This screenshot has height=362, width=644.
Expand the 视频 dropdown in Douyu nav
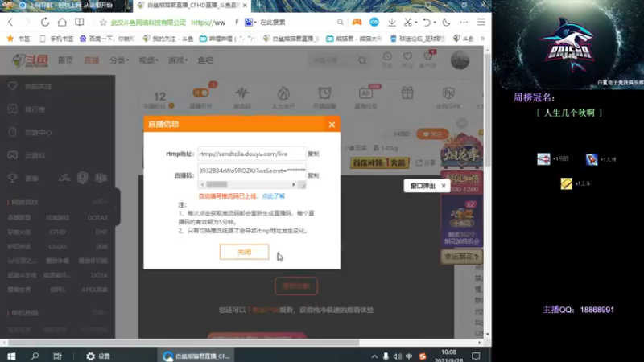tap(148, 60)
